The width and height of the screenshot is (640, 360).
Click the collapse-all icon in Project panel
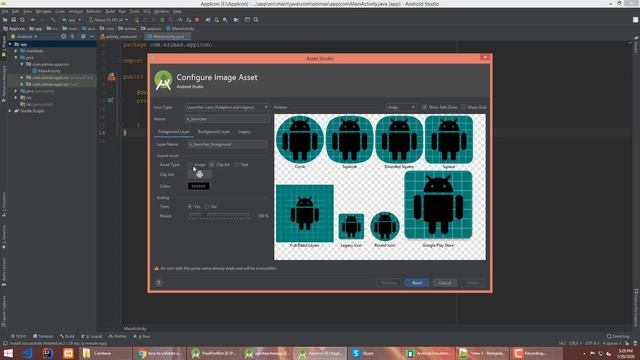73,36
